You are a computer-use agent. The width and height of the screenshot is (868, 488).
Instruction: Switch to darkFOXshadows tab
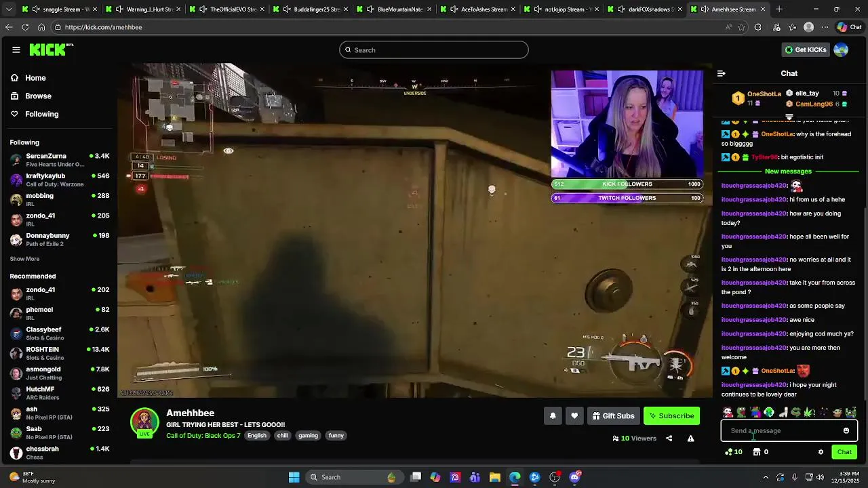[x=646, y=9]
